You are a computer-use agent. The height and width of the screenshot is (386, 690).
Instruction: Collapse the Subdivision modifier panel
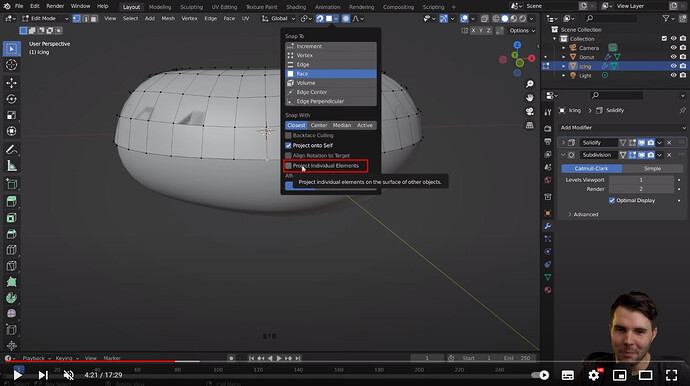pyautogui.click(x=563, y=155)
